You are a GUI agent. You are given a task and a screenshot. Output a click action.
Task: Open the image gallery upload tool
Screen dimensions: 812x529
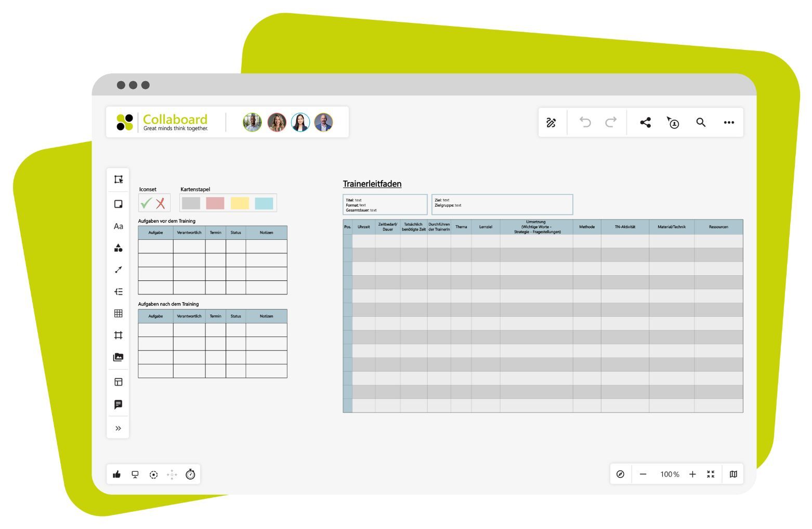point(118,357)
